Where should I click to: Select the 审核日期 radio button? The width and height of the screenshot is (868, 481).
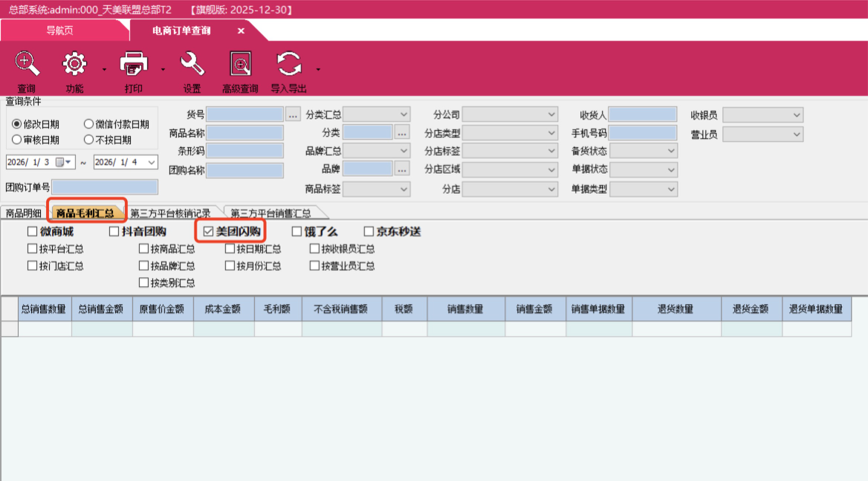(x=16, y=140)
